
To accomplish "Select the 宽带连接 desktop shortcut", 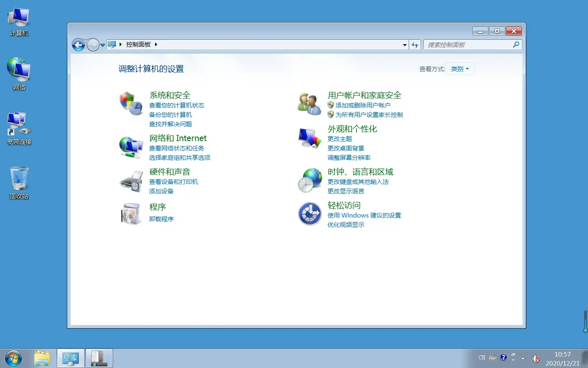I will 19,128.
